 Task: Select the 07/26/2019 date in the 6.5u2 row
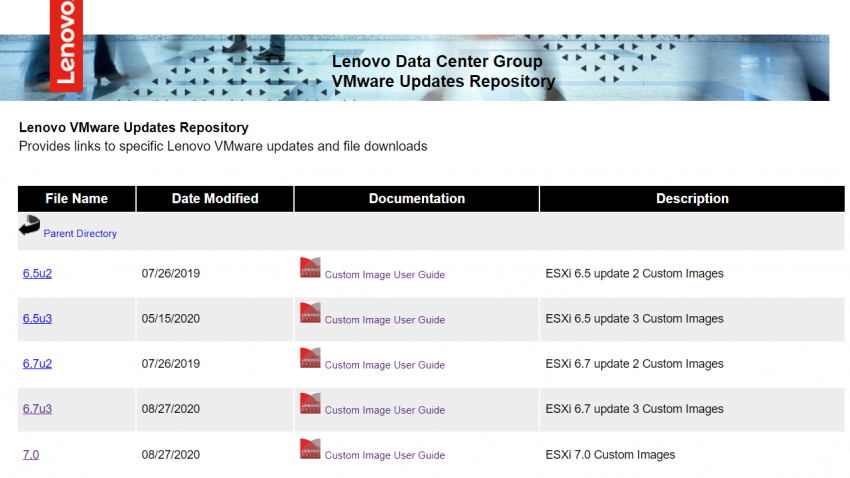171,274
